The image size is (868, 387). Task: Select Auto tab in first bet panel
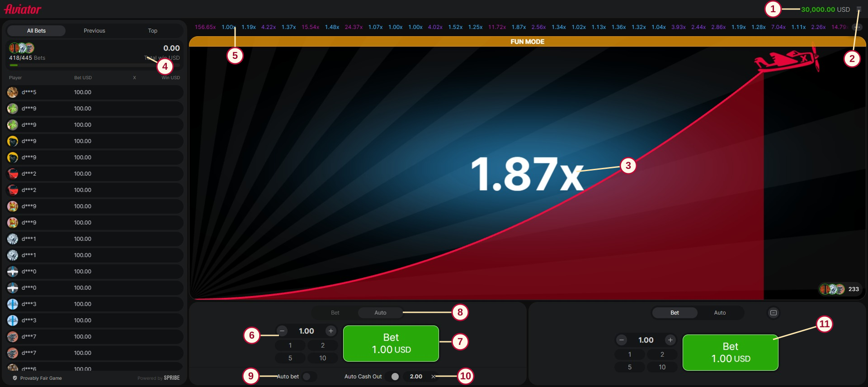pyautogui.click(x=380, y=313)
